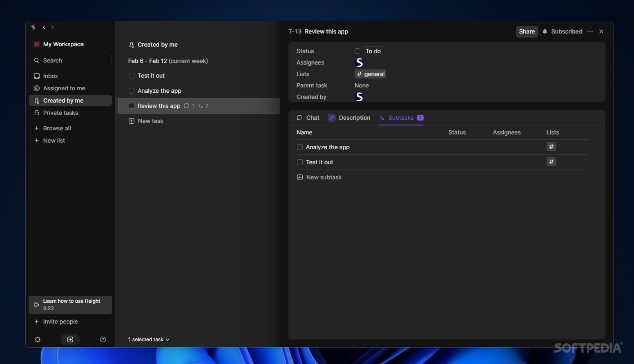Open Private tasks
Image resolution: width=634 pixels, height=364 pixels.
[70, 113]
